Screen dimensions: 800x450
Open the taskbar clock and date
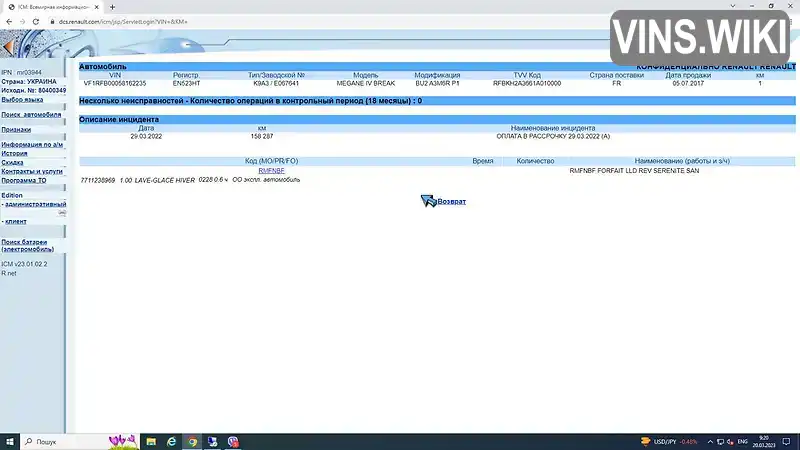pos(764,441)
